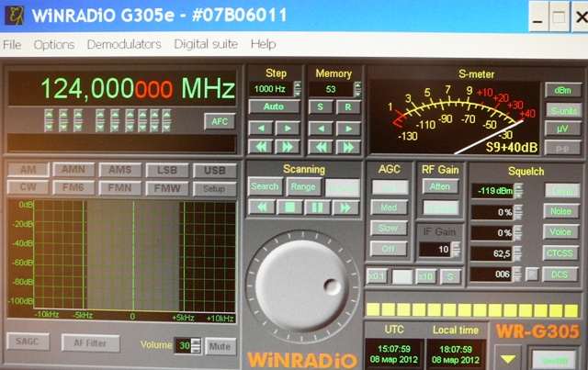Image resolution: width=588 pixels, height=370 pixels.
Task: Turn AGC Off
Action: (x=389, y=249)
